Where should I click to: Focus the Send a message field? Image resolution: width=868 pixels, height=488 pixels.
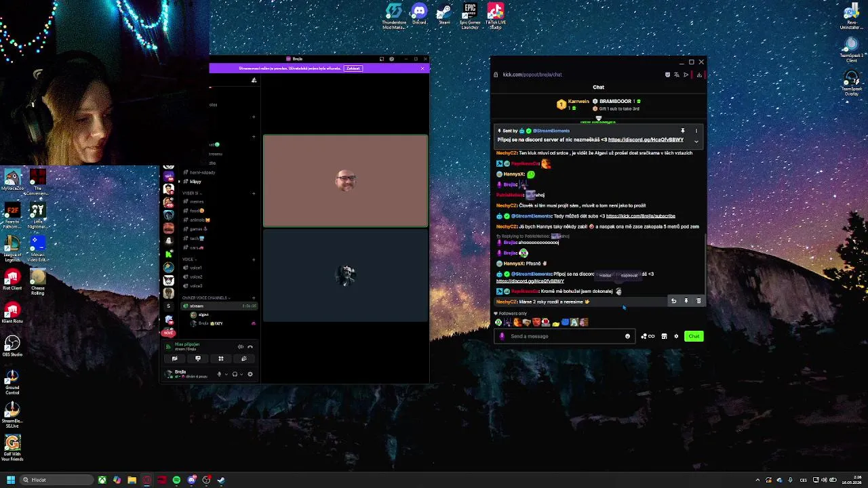(x=565, y=336)
